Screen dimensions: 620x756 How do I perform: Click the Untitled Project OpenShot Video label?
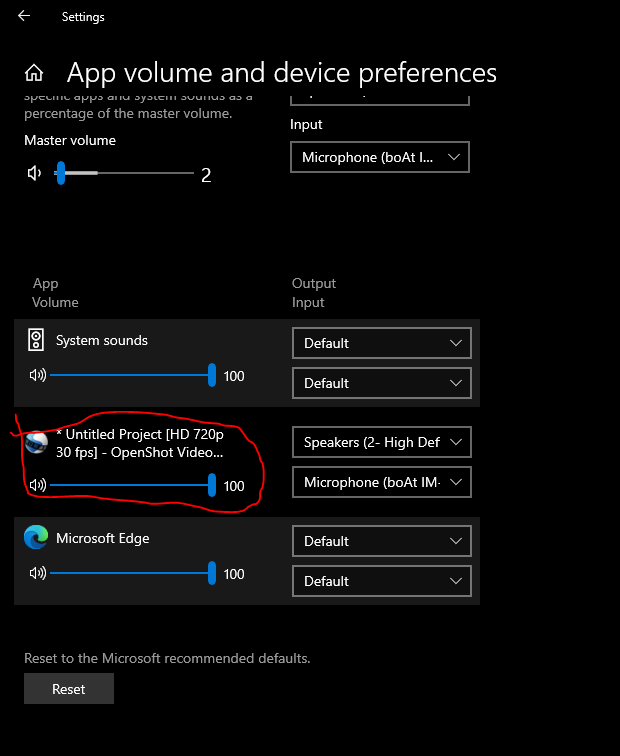[140, 444]
